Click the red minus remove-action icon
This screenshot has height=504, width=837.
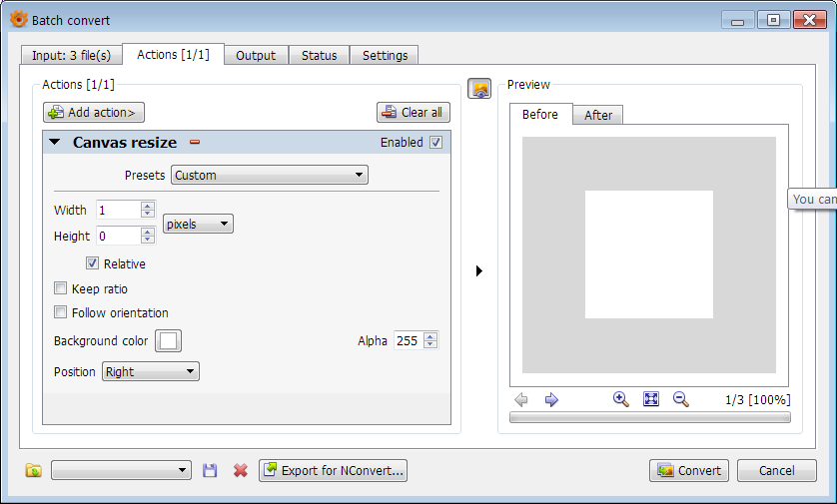pos(195,142)
